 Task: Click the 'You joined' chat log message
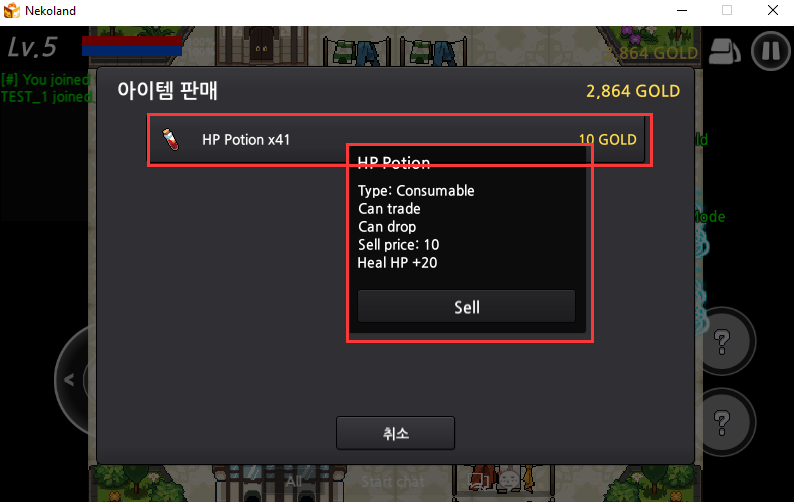click(x=46, y=80)
